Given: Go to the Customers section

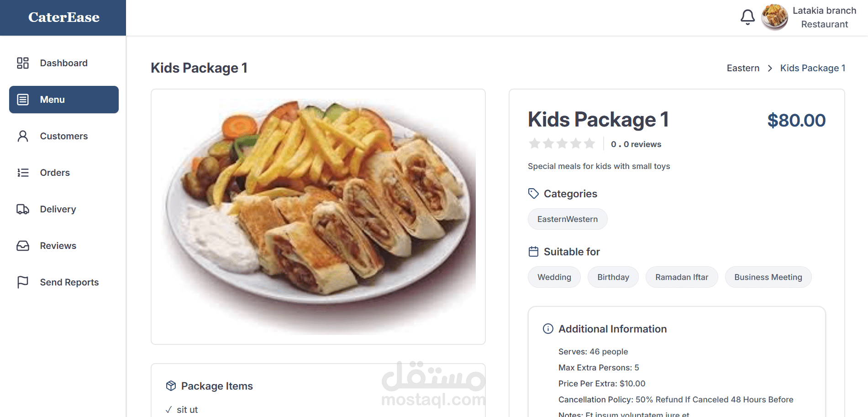Looking at the screenshot, I should pos(63,136).
